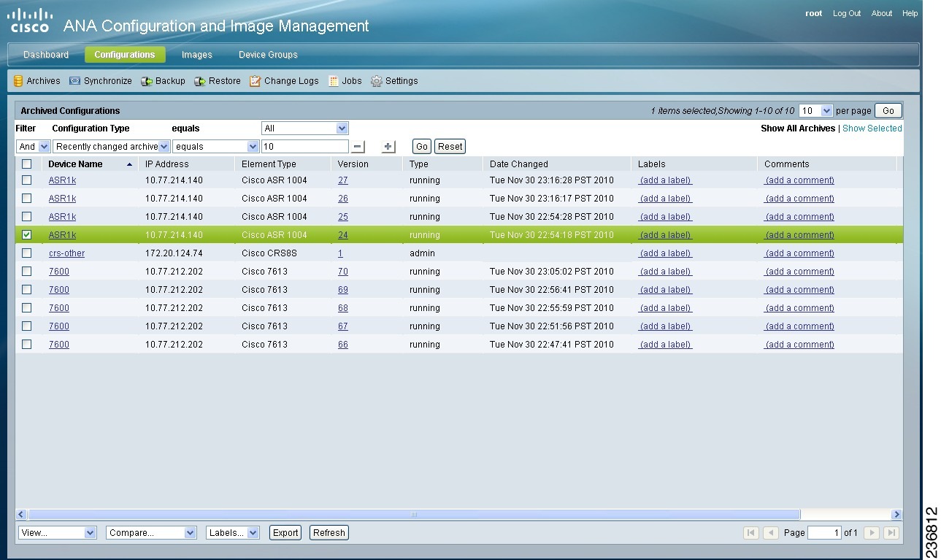Switch to the Images tab
This screenshot has height=560, width=941.
coord(196,54)
